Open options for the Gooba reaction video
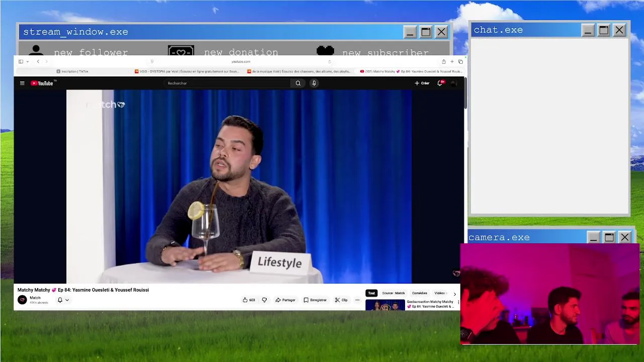The image size is (644, 362). 458,302
